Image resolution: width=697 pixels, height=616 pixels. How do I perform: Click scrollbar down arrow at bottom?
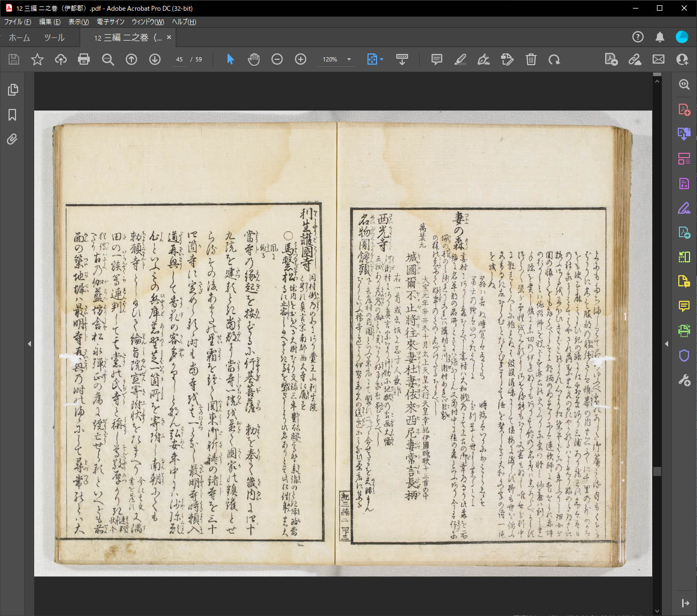[657, 611]
